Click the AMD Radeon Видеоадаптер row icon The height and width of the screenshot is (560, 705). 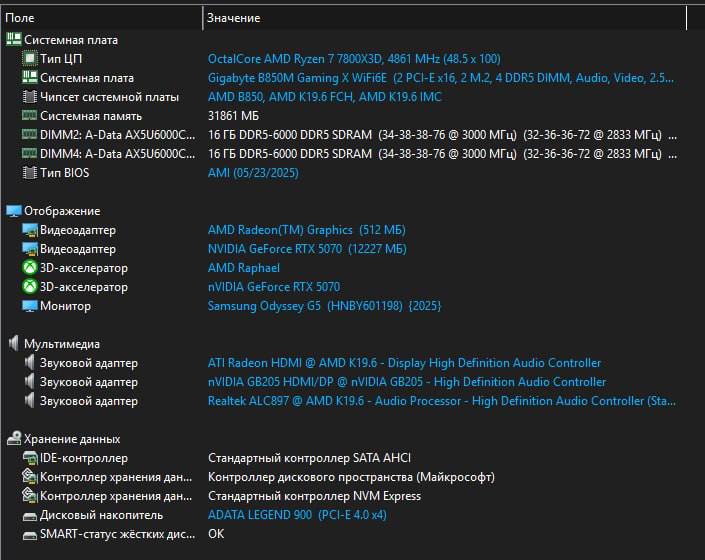pyautogui.click(x=30, y=230)
